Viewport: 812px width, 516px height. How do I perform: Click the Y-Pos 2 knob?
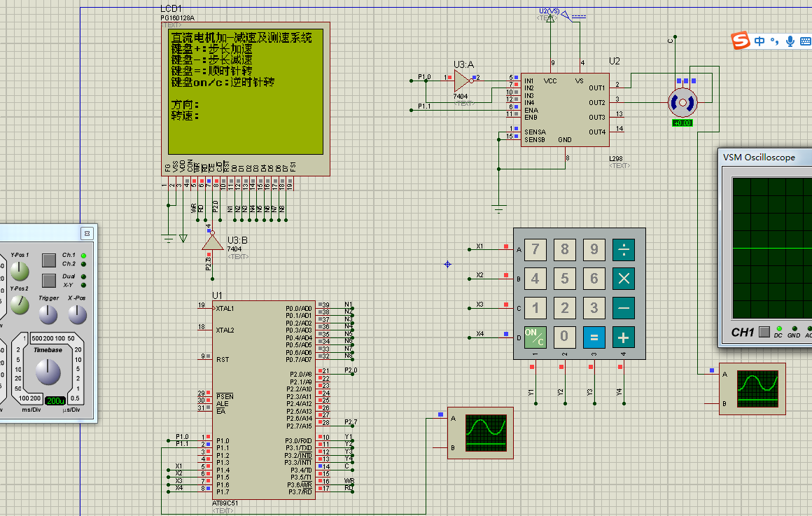click(20, 305)
